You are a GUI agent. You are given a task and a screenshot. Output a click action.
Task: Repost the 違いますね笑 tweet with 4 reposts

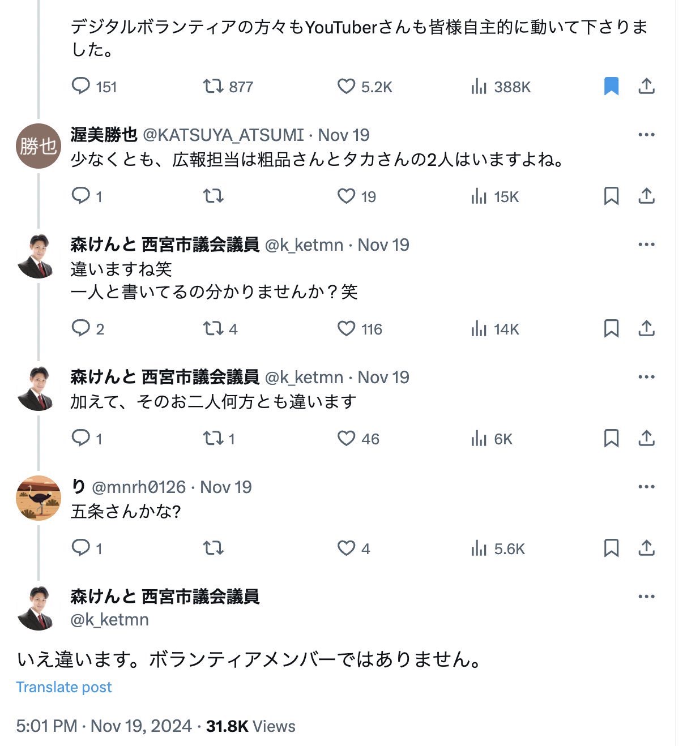(x=213, y=329)
